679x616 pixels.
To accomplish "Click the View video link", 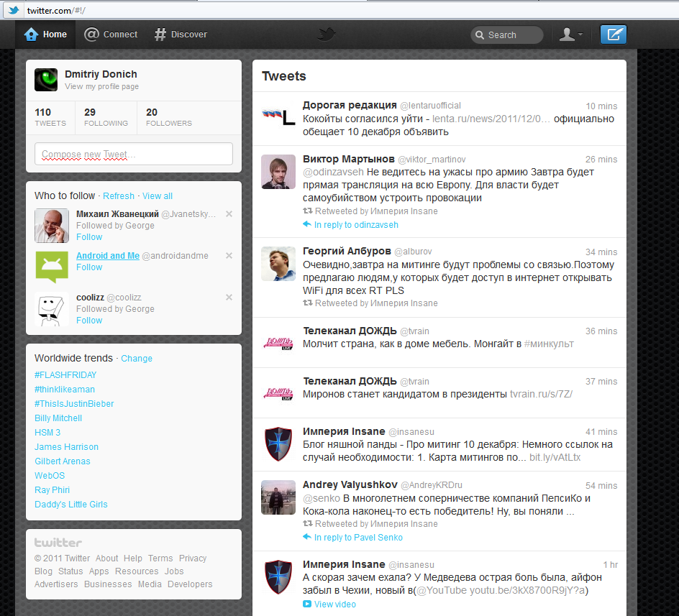I will point(334,604).
